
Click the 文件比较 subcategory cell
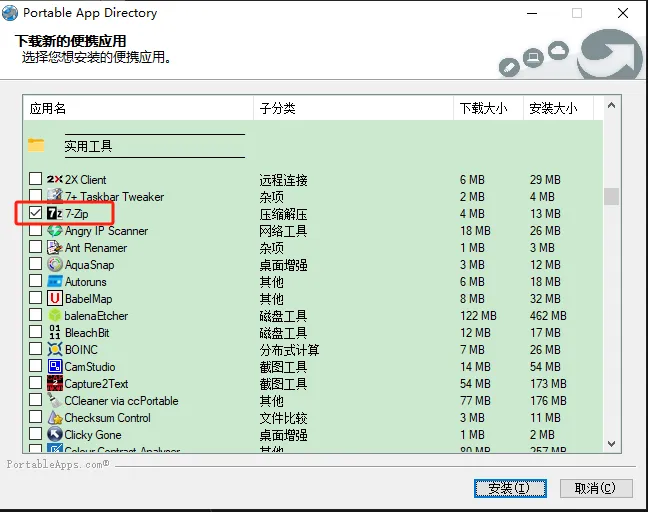[284, 418]
